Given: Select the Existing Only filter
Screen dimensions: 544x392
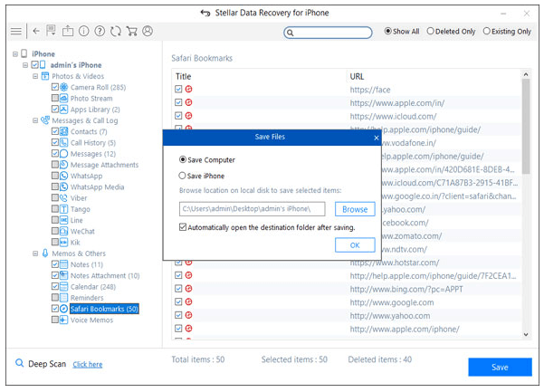Looking at the screenshot, I should click(486, 31).
